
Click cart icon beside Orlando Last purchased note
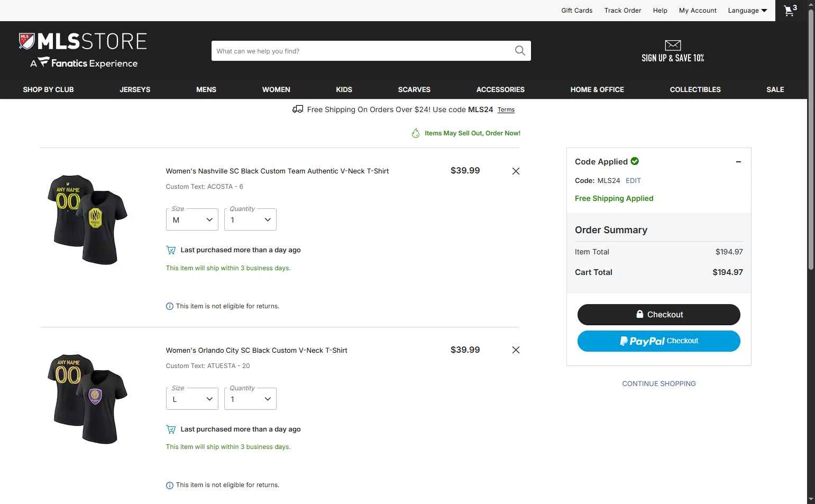pos(170,429)
